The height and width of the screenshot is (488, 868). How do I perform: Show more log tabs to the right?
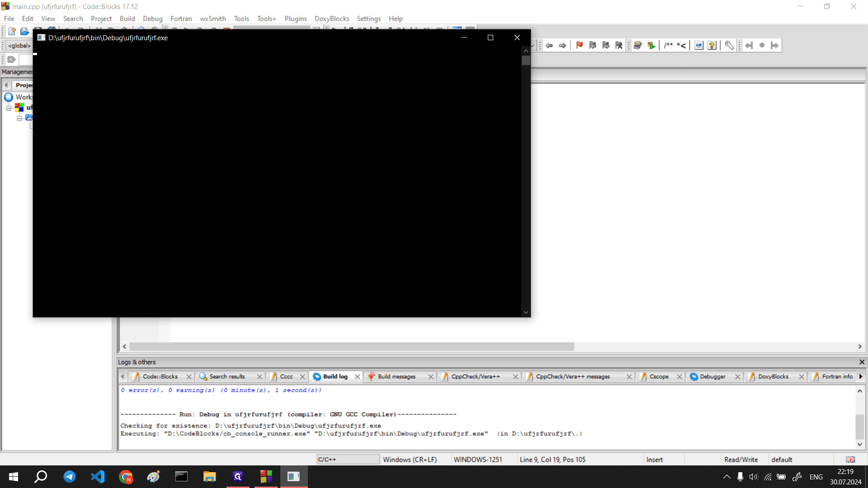pos(861,376)
